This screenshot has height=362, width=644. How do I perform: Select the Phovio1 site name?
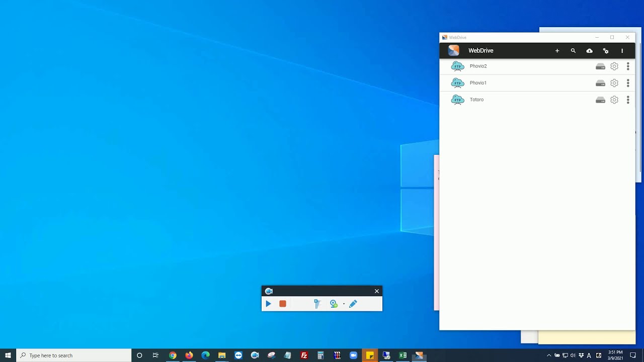pyautogui.click(x=478, y=83)
